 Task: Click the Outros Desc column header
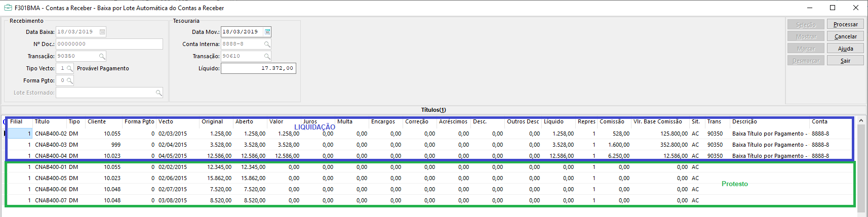[x=524, y=122]
